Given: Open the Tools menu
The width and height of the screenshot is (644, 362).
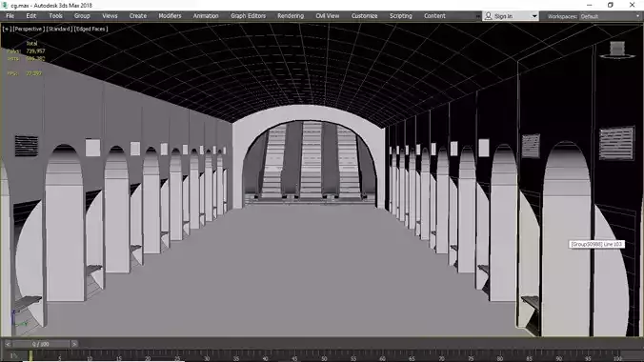Looking at the screenshot, I should tap(55, 16).
